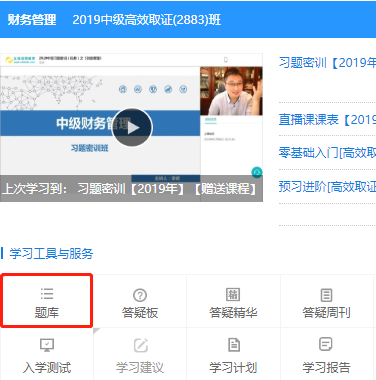Screen dimensions: 376x380
Task: Click the first round icon on slide
Action: click(123, 89)
